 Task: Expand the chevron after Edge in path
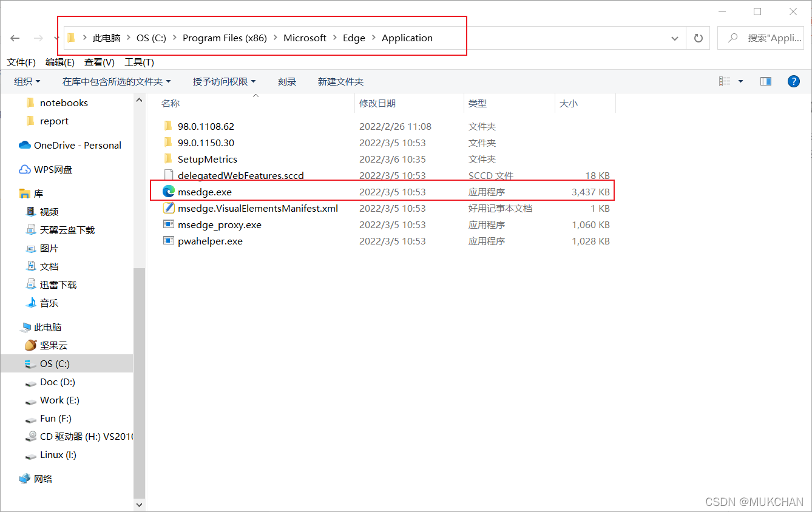(x=373, y=38)
